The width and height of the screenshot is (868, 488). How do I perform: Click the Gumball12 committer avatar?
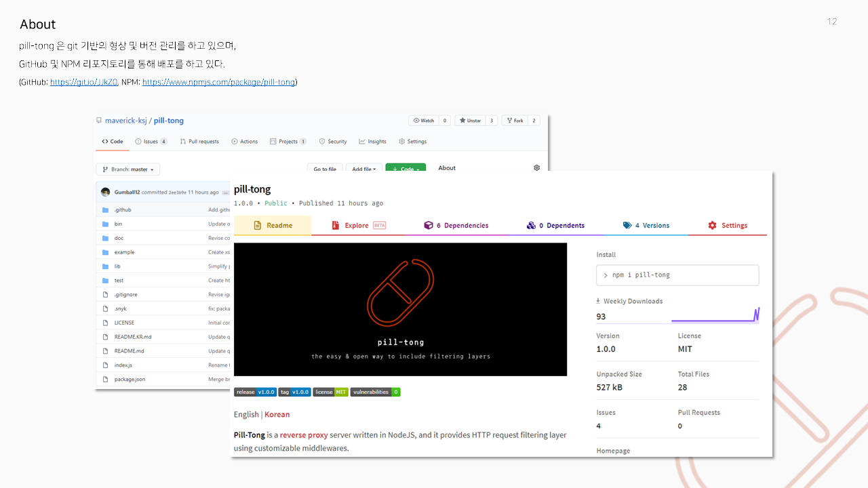pyautogui.click(x=106, y=192)
